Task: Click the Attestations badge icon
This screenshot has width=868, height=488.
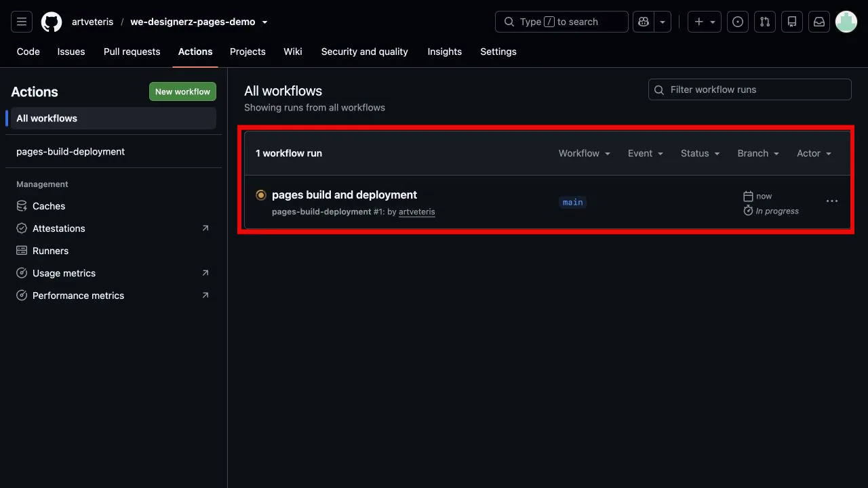Action: [22, 228]
